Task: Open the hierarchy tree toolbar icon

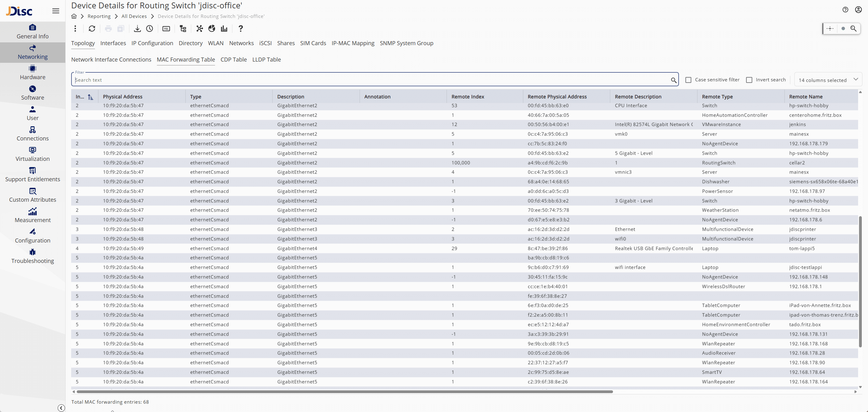Action: (183, 29)
